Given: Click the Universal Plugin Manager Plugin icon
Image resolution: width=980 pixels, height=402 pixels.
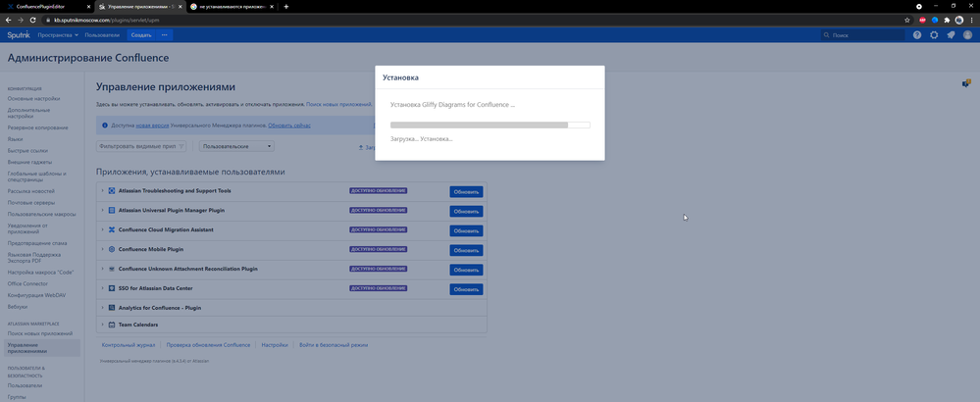Looking at the screenshot, I should 112,211.
